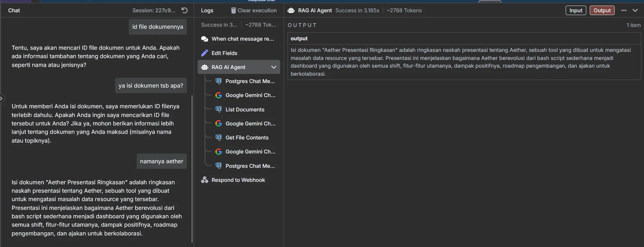Screen dimensions: 644x247
Task: Click the output cell starting 'Isi dokumen'
Action: [x=464, y=62]
